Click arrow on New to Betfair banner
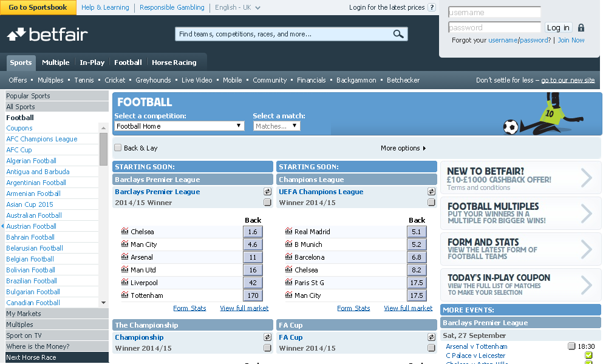Screen dimensions: 603x364 coord(587,178)
